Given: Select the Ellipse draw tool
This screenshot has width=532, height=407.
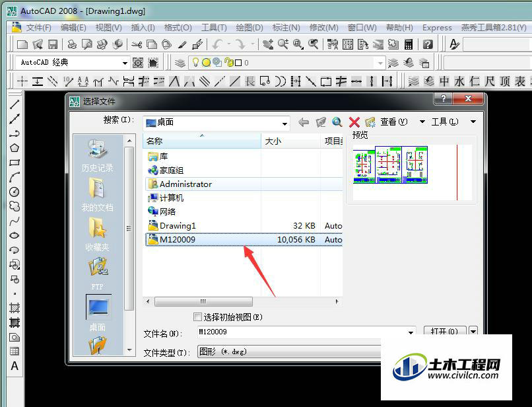Looking at the screenshot, I should click(15, 235).
